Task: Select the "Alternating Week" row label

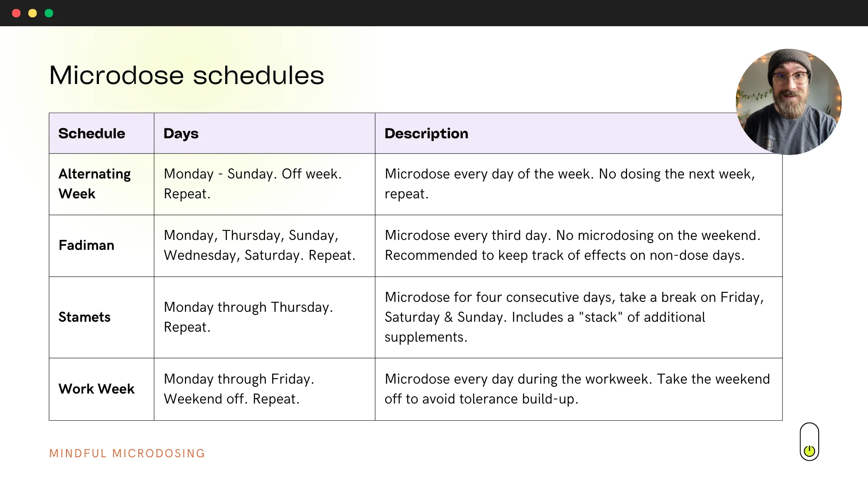Action: pos(94,184)
